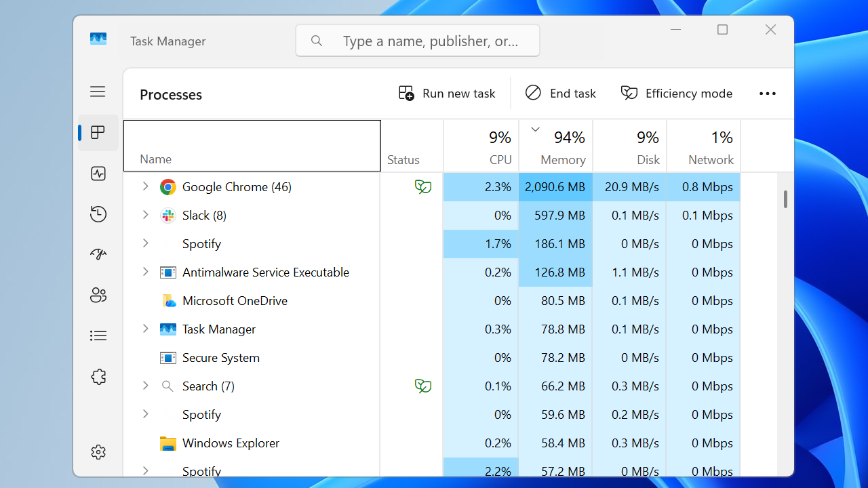Image resolution: width=868 pixels, height=488 pixels.
Task: Click the Processes page heading
Action: click(x=171, y=94)
